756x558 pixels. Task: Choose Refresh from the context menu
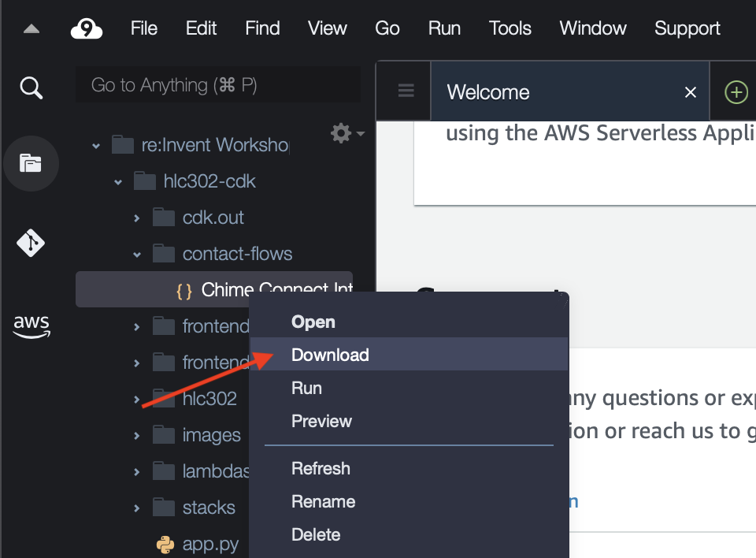(x=409, y=468)
